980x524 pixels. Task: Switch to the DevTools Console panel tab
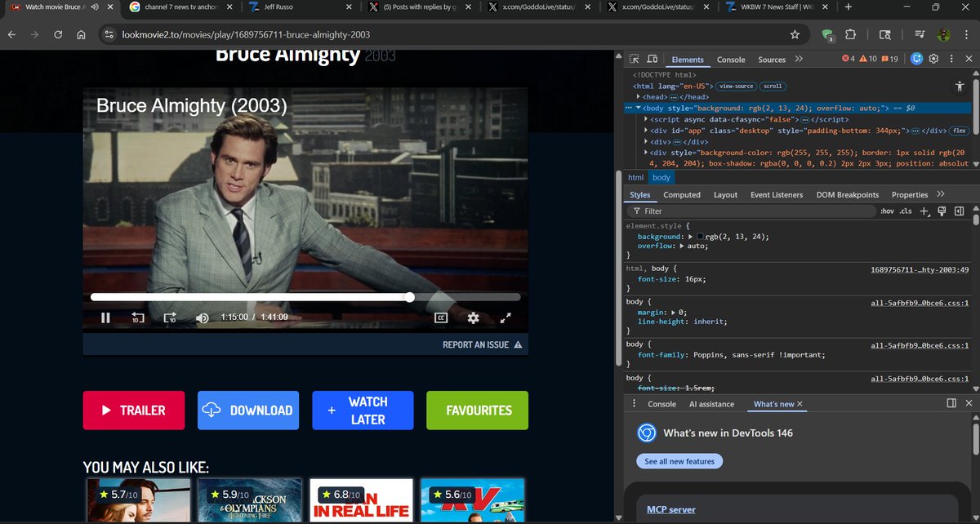point(731,60)
